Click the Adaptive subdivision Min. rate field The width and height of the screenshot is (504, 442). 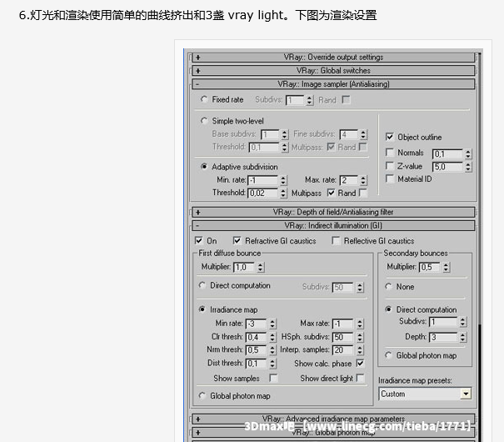pyautogui.click(x=262, y=180)
